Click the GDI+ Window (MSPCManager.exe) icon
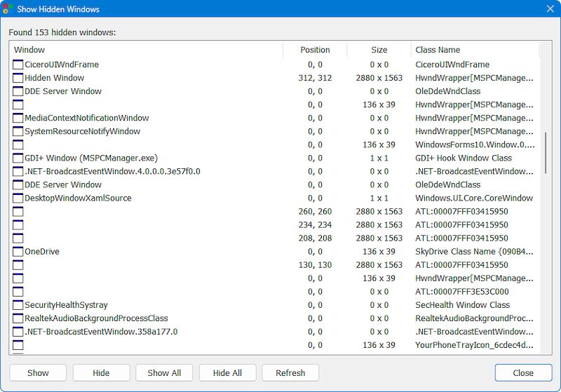This screenshot has width=561, height=392. point(18,158)
